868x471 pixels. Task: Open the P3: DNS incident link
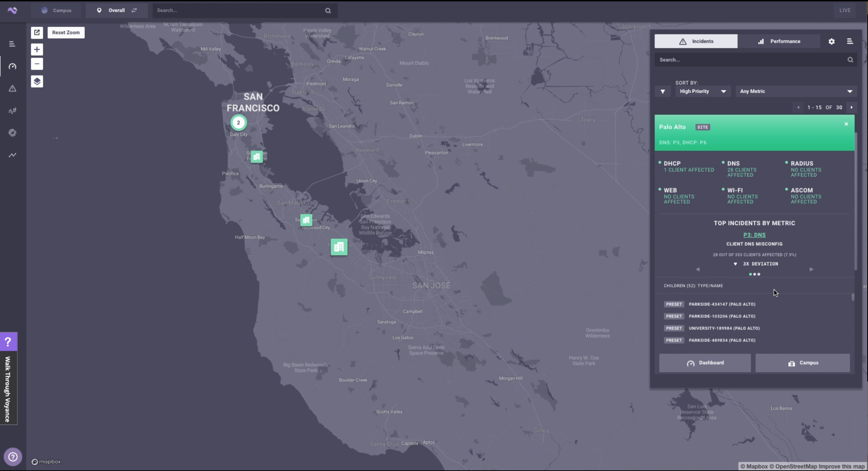[754, 235]
